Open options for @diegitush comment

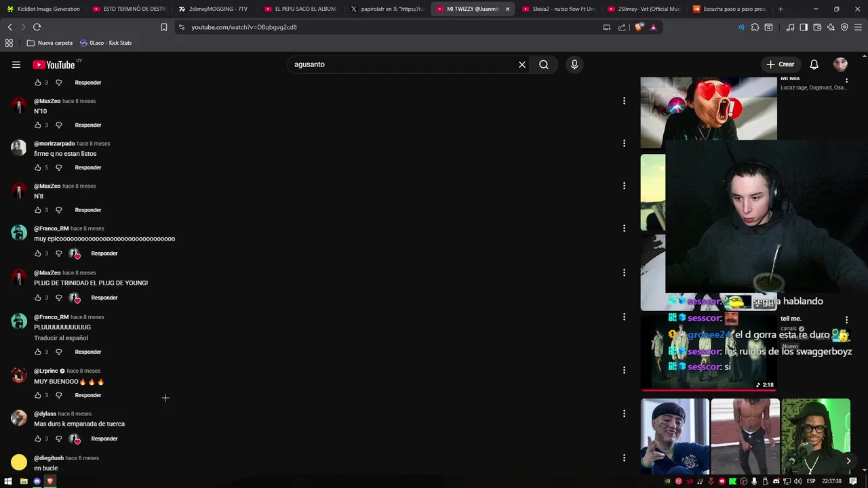624,458
